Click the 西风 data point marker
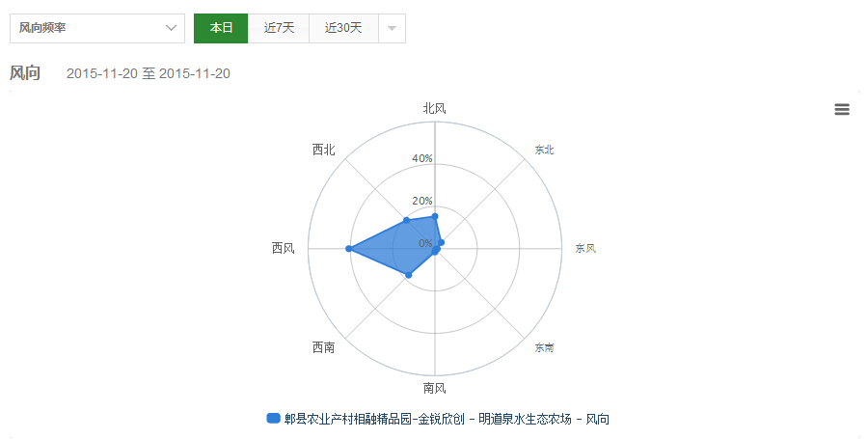This screenshot has width=868, height=439. pos(348,249)
